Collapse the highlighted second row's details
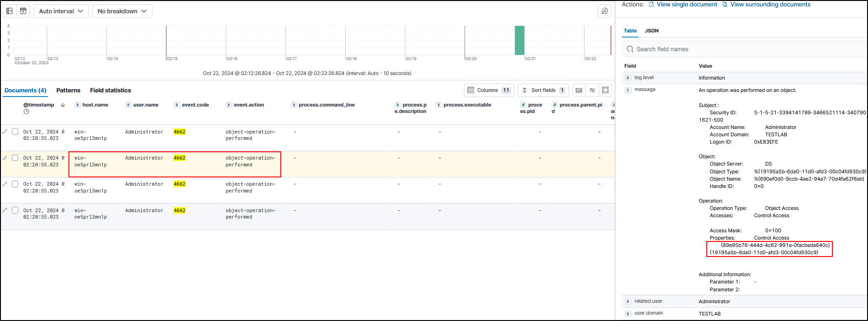This screenshot has width=868, height=321. pyautogui.click(x=5, y=158)
